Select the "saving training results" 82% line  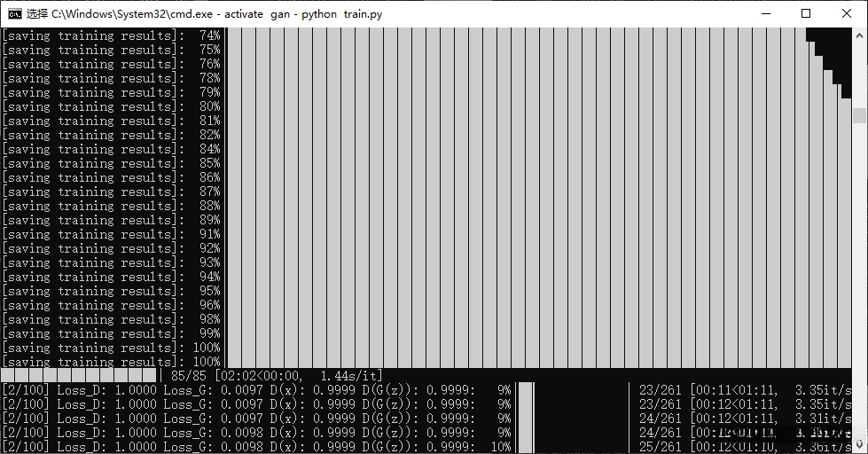(111, 135)
